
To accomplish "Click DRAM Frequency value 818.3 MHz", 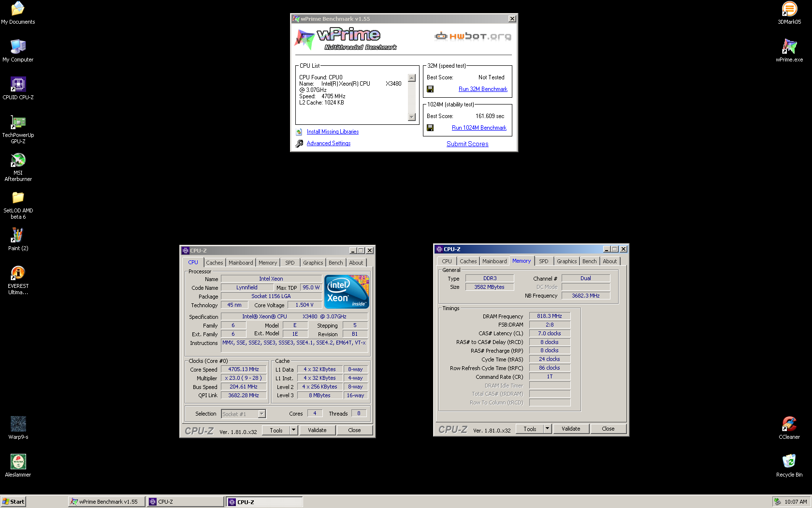I will tap(550, 316).
